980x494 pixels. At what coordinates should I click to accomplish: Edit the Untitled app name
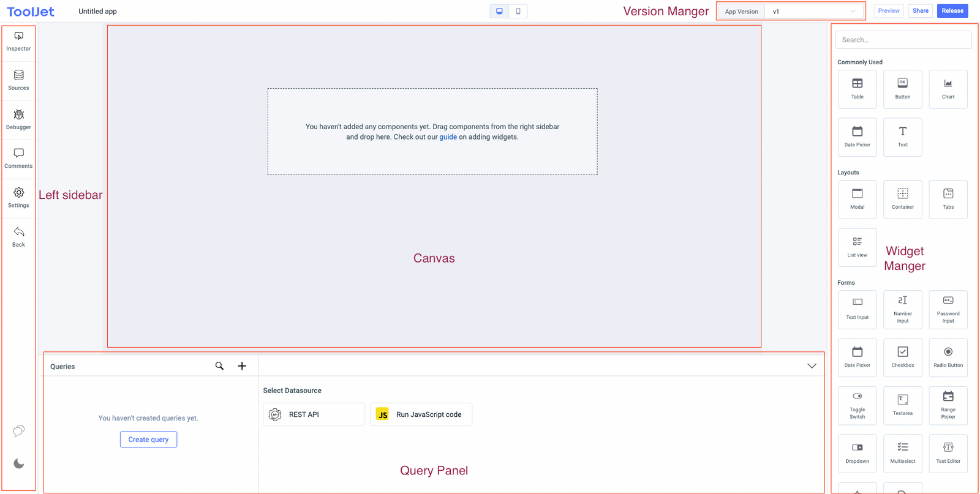(x=97, y=11)
